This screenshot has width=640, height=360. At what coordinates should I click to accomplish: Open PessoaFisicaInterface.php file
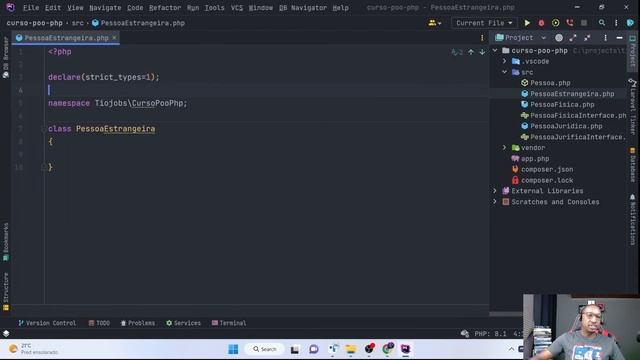coord(578,116)
